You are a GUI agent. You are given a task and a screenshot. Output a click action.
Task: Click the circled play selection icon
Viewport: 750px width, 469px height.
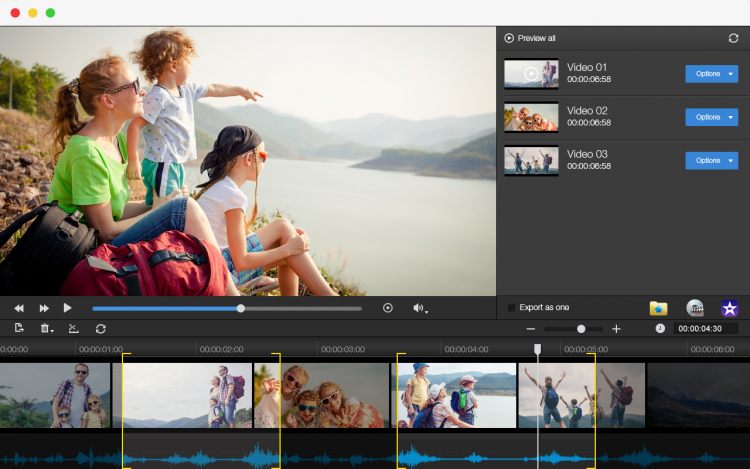click(388, 308)
